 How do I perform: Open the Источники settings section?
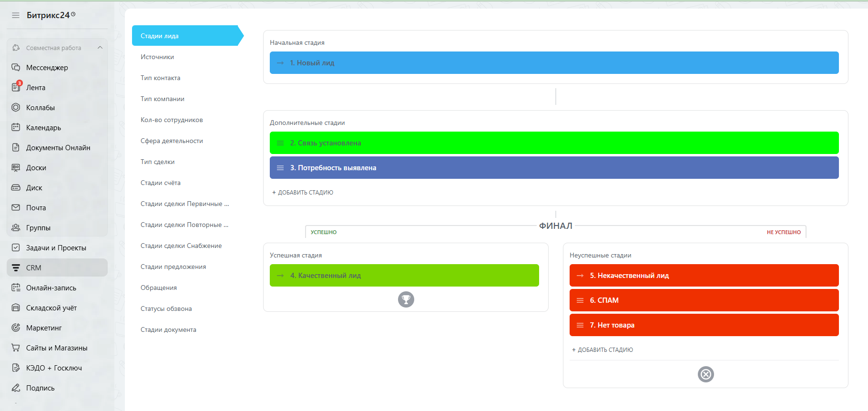(x=157, y=57)
